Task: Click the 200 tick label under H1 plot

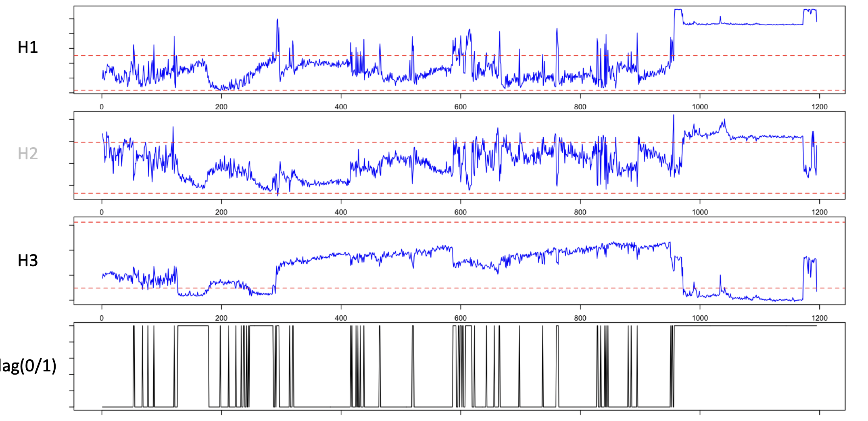Action: 221,107
